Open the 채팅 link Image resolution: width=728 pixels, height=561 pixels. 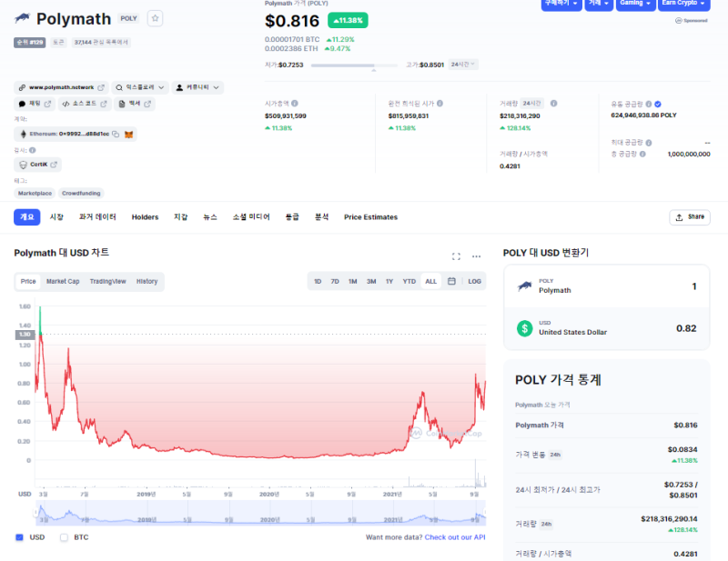(35, 104)
